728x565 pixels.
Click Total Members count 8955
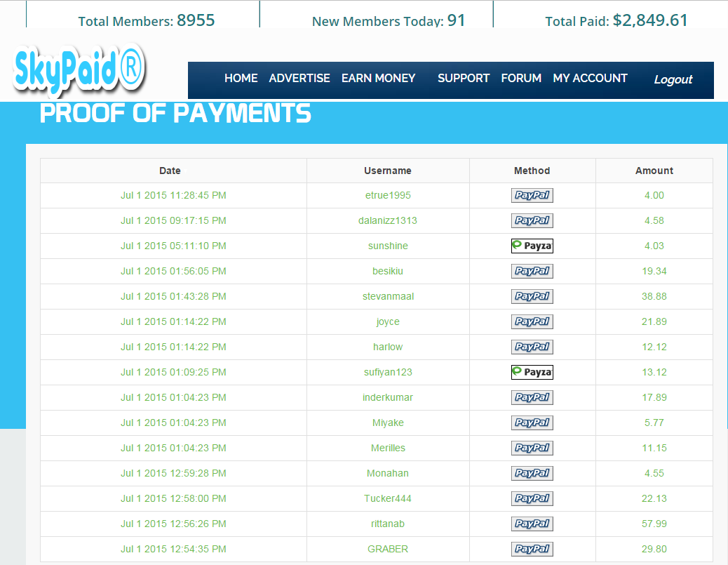point(196,20)
